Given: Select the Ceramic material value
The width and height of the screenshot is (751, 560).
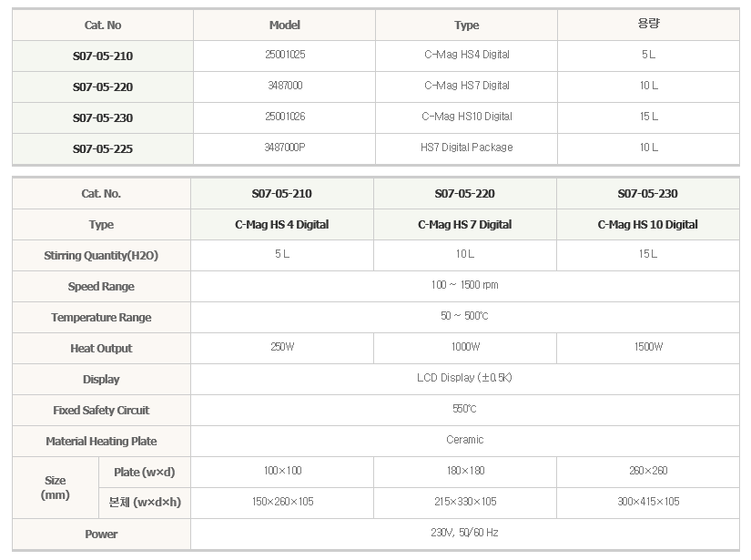Looking at the screenshot, I should pyautogui.click(x=464, y=440).
